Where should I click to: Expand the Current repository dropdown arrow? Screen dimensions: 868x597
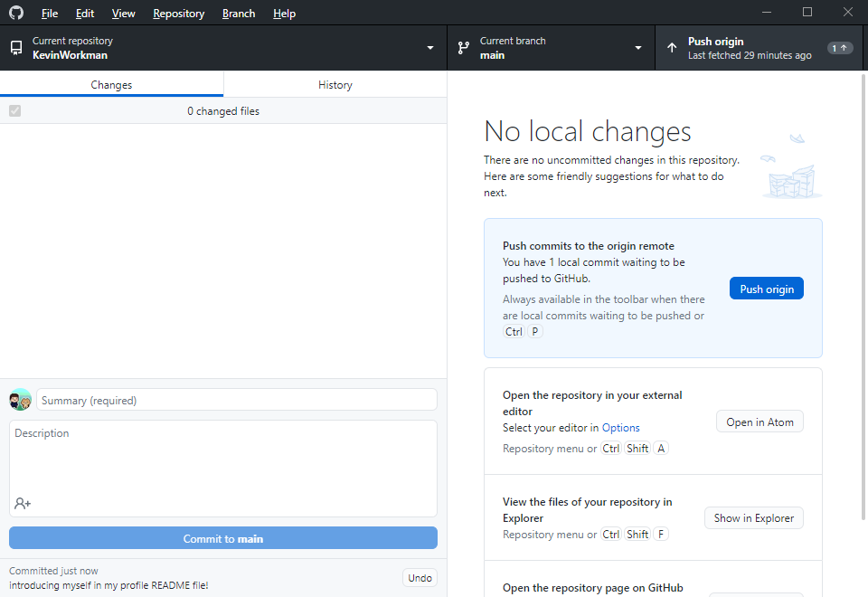pos(430,48)
